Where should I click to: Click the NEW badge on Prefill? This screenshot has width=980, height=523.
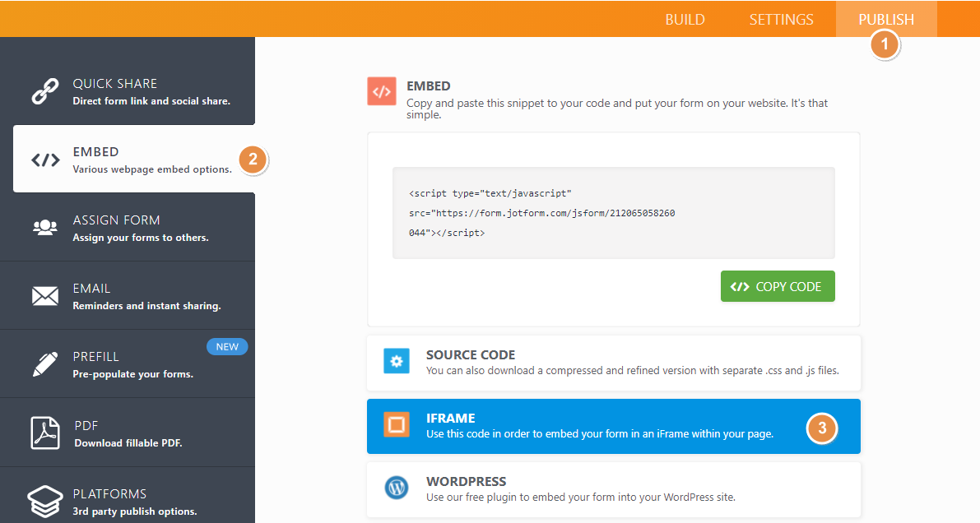[227, 347]
